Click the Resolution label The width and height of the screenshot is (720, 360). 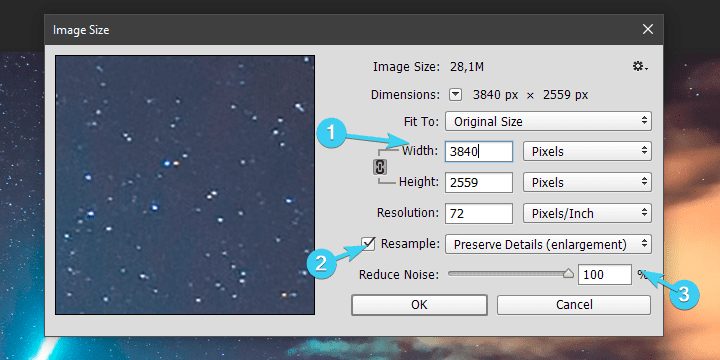[408, 213]
